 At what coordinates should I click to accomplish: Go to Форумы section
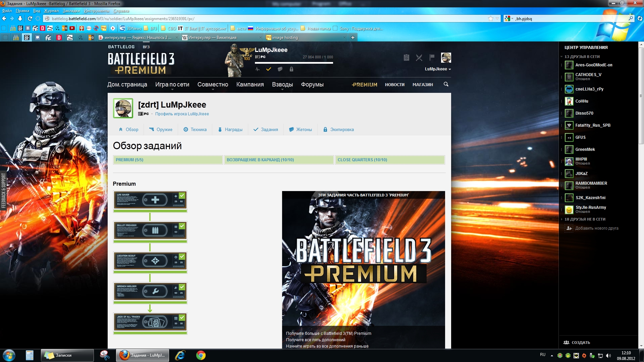[x=312, y=84]
